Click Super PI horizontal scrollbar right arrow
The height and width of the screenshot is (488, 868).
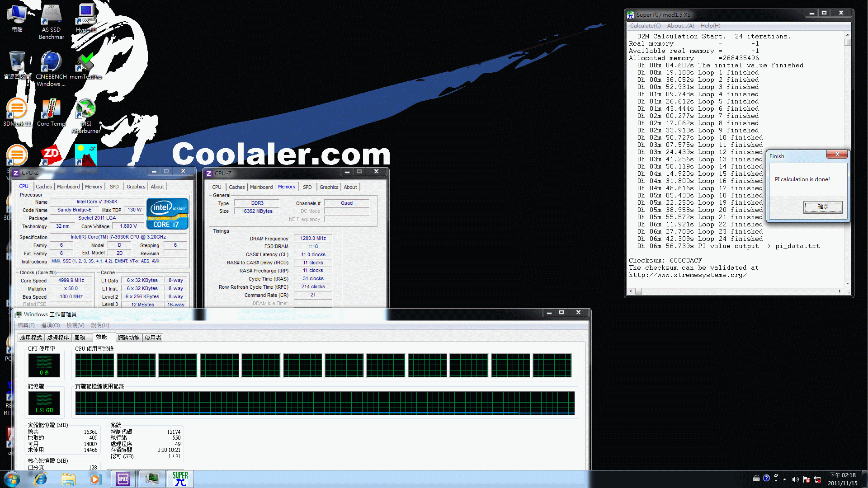point(840,291)
